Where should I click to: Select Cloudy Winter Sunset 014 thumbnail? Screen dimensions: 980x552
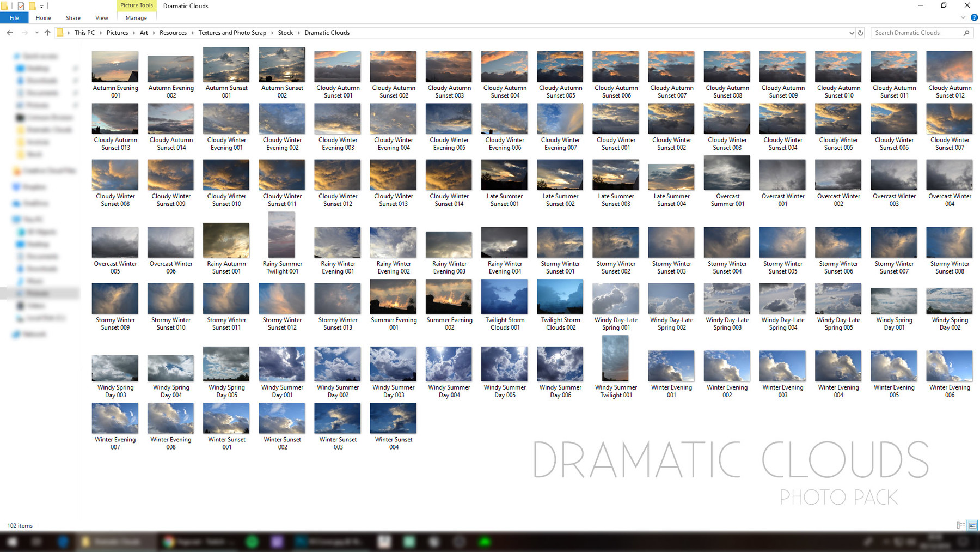click(449, 174)
